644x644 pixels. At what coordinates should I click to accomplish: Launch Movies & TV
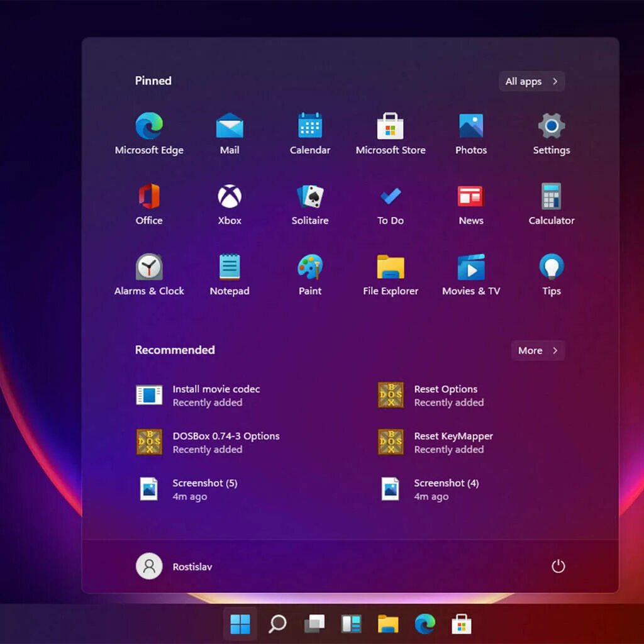471,275
